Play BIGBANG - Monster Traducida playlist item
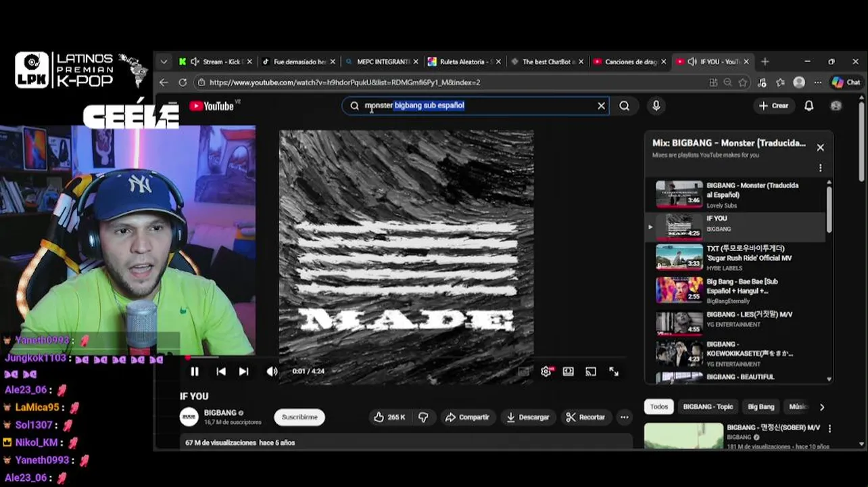The height and width of the screenshot is (487, 868). point(736,195)
